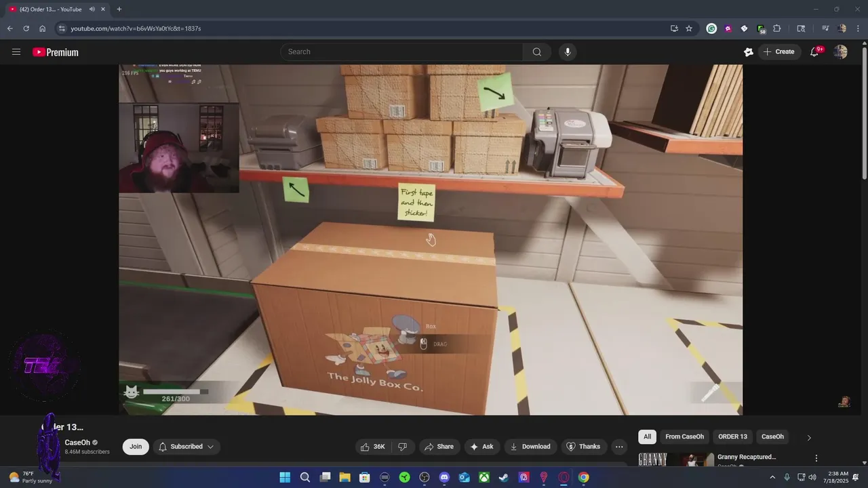Viewport: 868px width, 488px height.
Task: Open Xbox app from the taskbar
Action: point(484,477)
